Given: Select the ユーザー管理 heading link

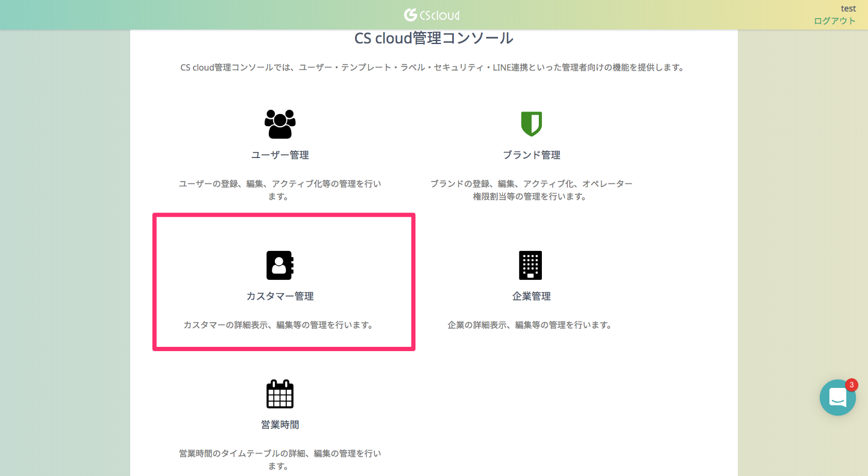Looking at the screenshot, I should point(280,155).
